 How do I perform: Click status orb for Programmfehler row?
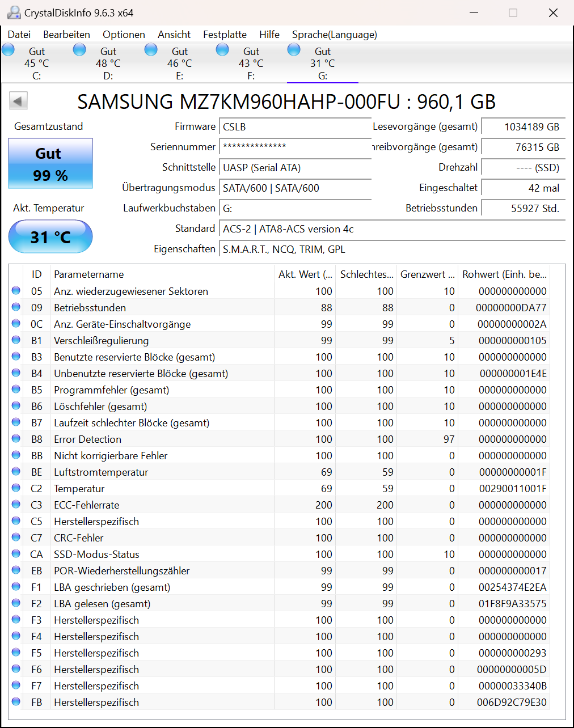click(16, 390)
